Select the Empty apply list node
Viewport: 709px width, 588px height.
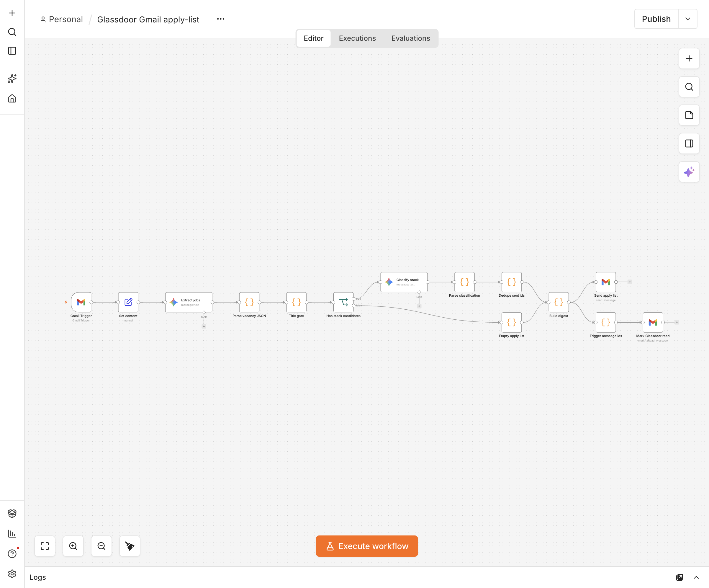click(512, 323)
